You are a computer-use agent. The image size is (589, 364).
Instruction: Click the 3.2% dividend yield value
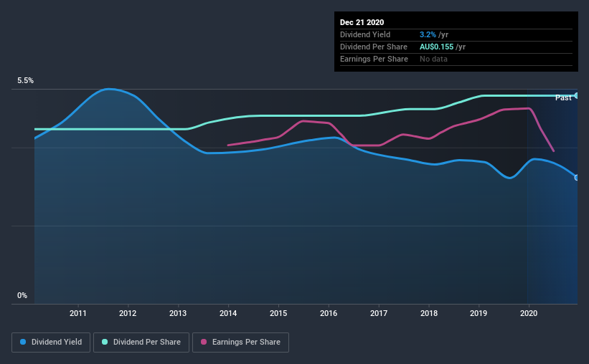point(428,34)
